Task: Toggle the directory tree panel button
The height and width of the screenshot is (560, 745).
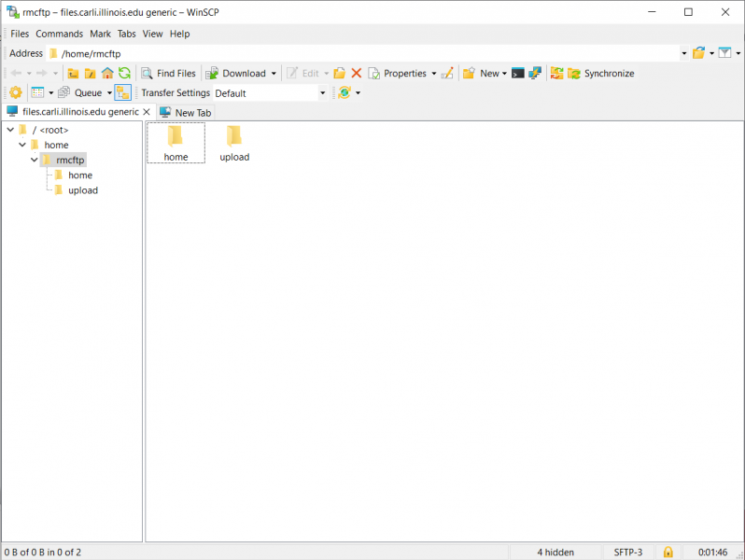Action: (x=122, y=93)
